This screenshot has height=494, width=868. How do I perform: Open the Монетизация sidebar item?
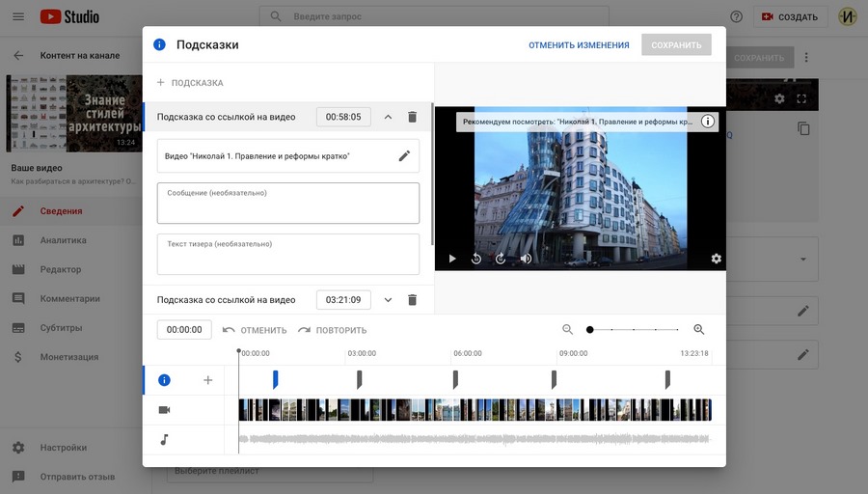68,357
